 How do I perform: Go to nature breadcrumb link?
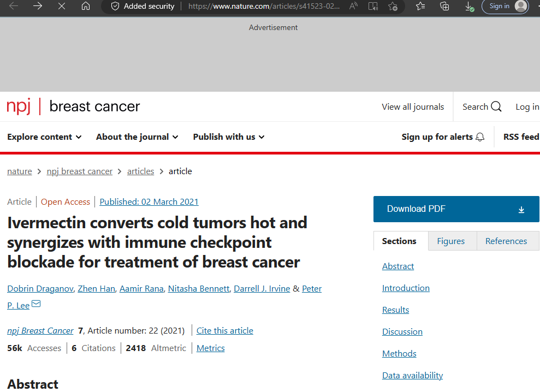[20, 171]
